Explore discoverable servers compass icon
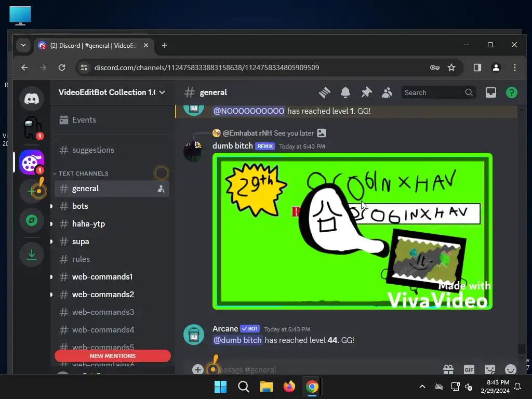Screen dimensions: 532x399 pyautogui.click(x=32, y=220)
